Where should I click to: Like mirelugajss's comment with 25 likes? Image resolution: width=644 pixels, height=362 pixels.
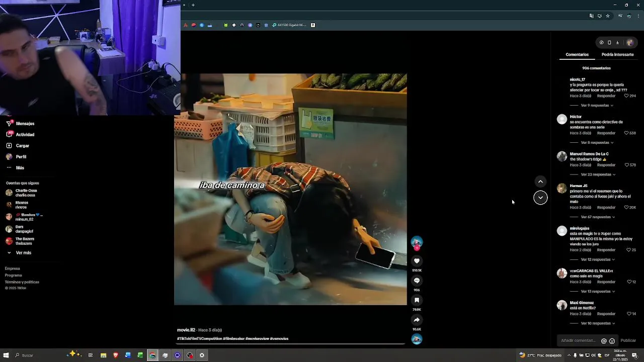coord(628,250)
